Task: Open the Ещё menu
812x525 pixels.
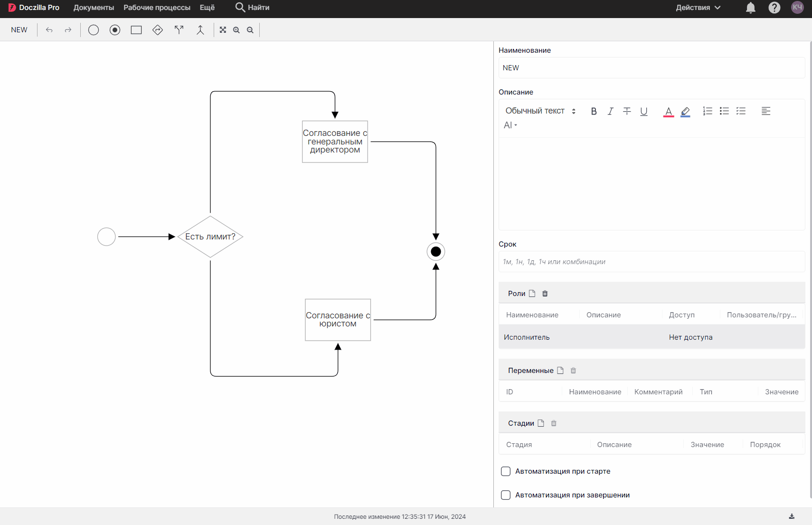Action: pyautogui.click(x=207, y=8)
